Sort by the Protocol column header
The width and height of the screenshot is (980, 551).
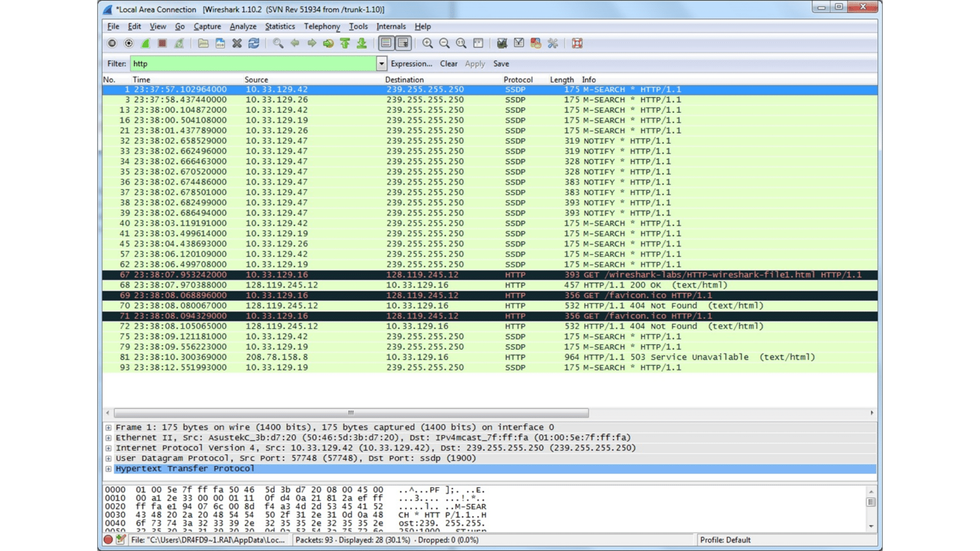tap(518, 80)
